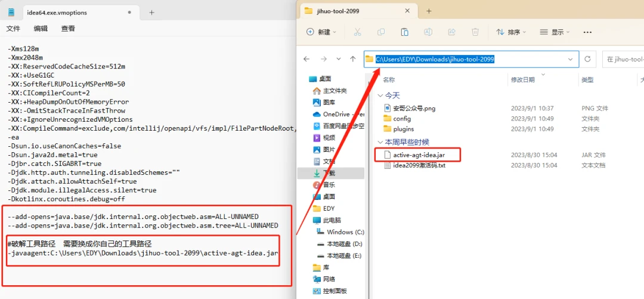The width and height of the screenshot is (644, 299).
Task: Open the 查看 menu in Notepad
Action: (x=68, y=29)
